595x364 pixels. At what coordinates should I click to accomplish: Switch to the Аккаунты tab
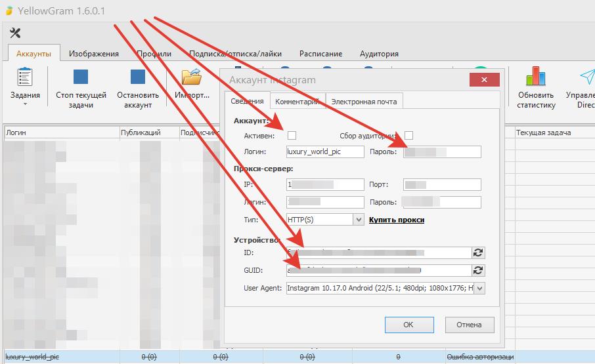point(33,54)
